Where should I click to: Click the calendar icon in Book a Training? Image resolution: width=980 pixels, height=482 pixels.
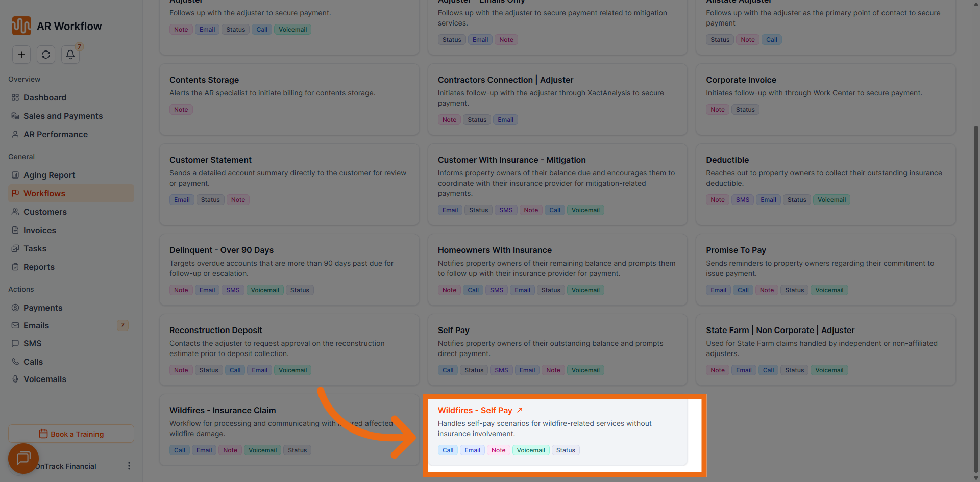point(43,434)
